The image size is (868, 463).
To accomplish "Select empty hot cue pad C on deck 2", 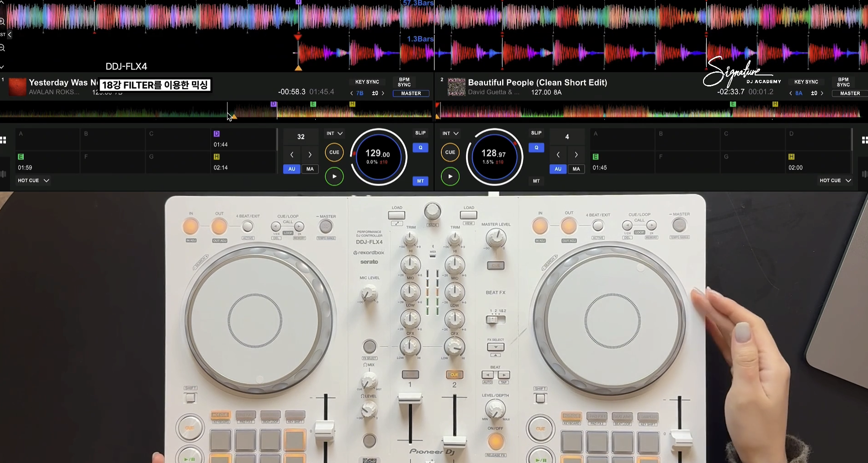I will (753, 139).
